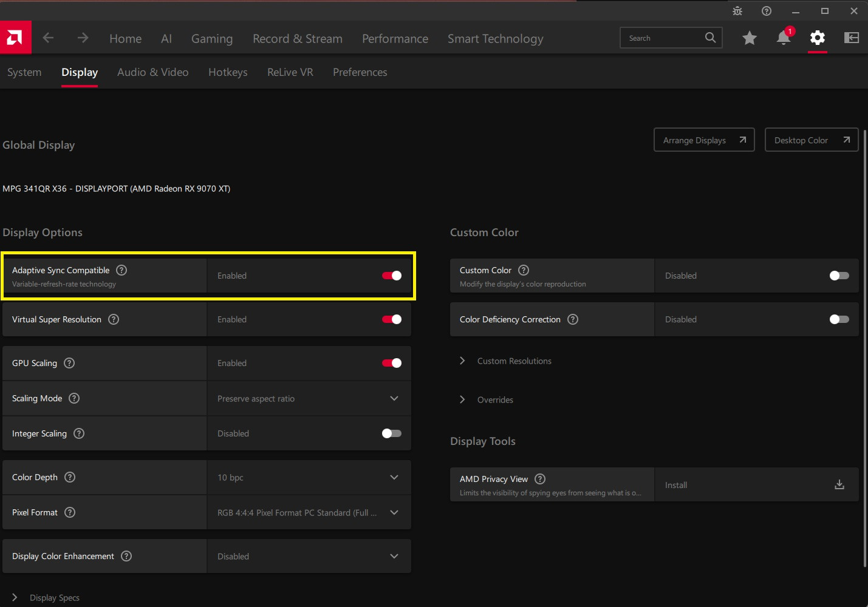Open Record & Stream tab

(298, 38)
